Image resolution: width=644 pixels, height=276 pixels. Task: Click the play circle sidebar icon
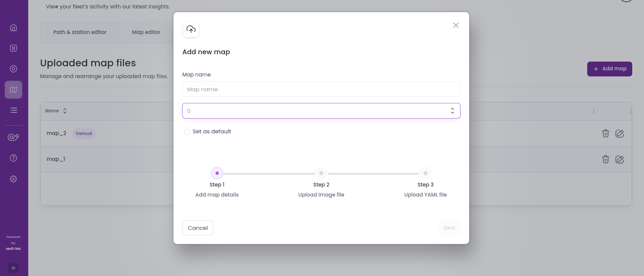[13, 69]
